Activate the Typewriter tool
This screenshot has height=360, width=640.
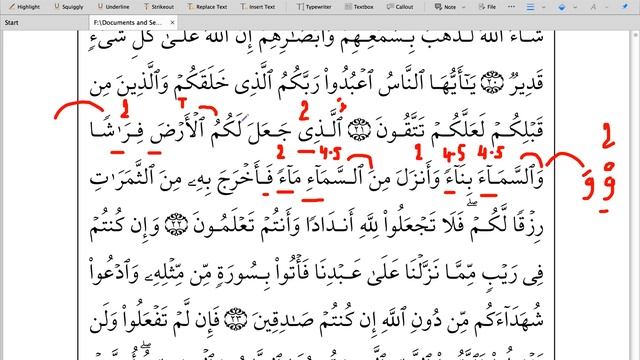[x=314, y=7]
